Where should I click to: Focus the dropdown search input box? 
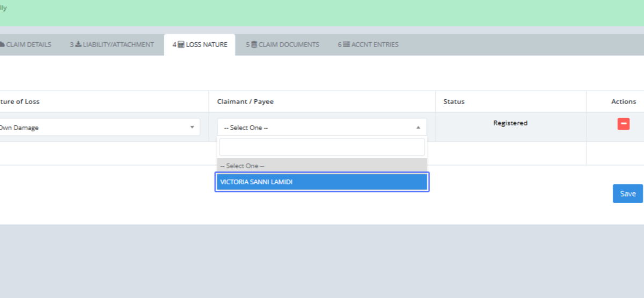click(x=321, y=147)
